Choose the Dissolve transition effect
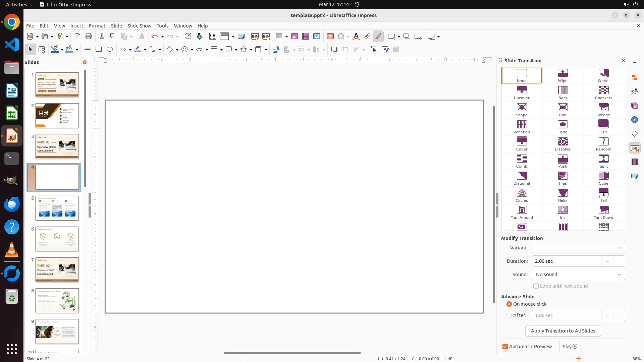This screenshot has height=362, width=644. 562,144
